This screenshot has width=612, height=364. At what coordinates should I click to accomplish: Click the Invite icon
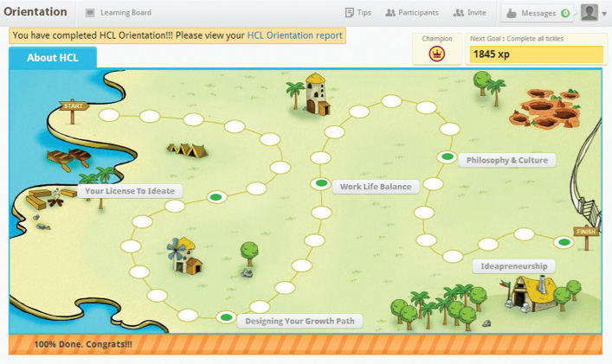(x=458, y=13)
